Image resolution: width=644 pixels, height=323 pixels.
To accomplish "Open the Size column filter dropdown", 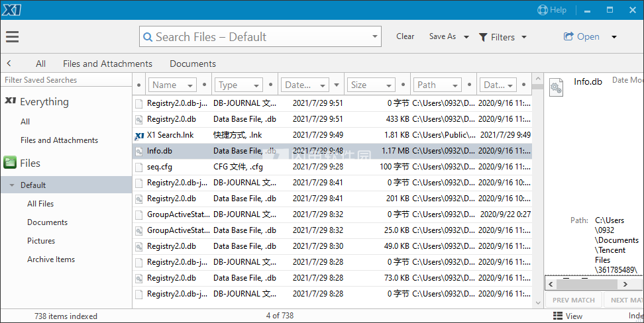I will 388,85.
